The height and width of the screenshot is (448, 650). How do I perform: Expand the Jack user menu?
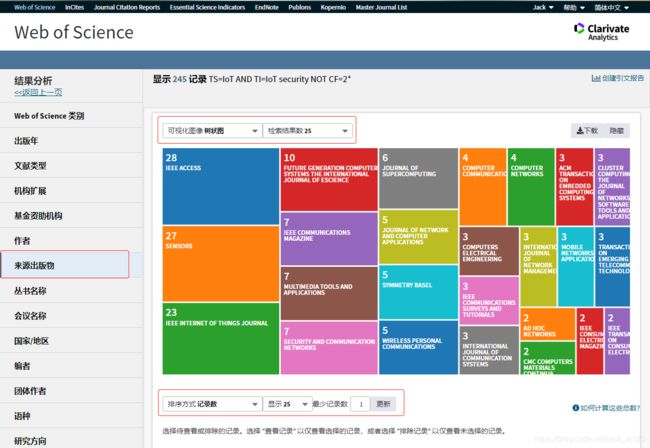tap(543, 7)
